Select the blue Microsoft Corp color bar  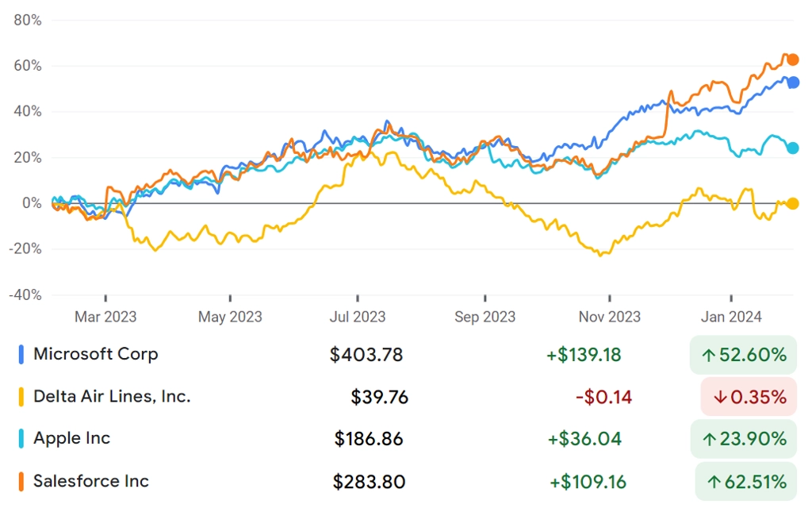pyautogui.click(x=21, y=355)
